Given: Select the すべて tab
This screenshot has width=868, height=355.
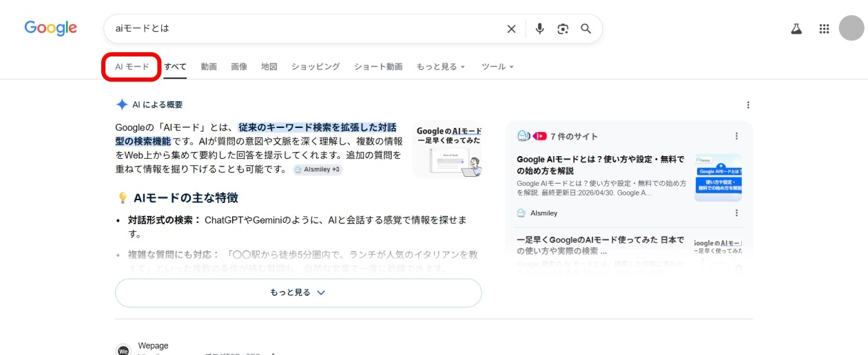Looking at the screenshot, I should coord(175,67).
